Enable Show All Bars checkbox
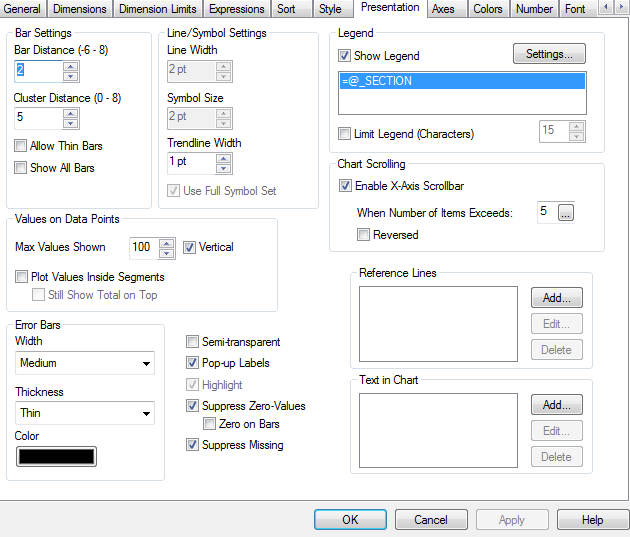This screenshot has height=537, width=630. click(x=20, y=167)
